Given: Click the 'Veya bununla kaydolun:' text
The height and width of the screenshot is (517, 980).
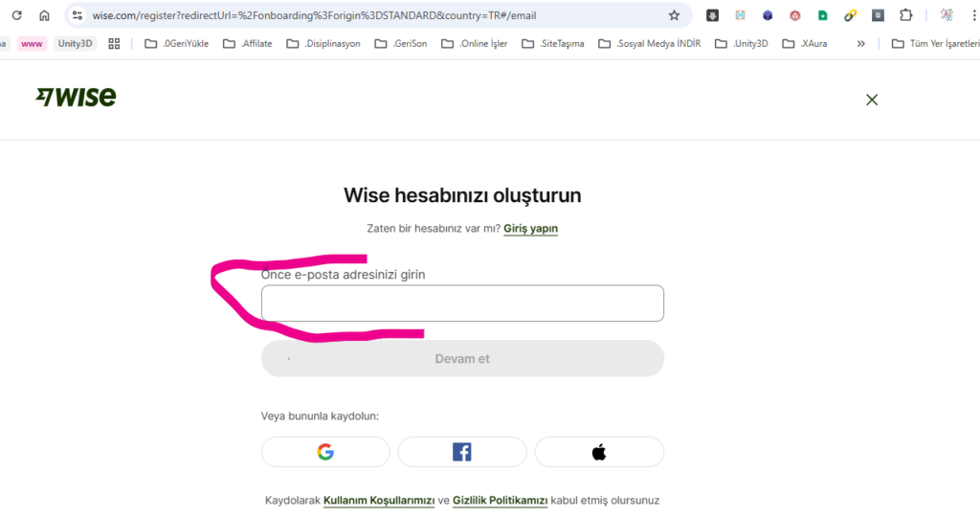Looking at the screenshot, I should tap(320, 416).
